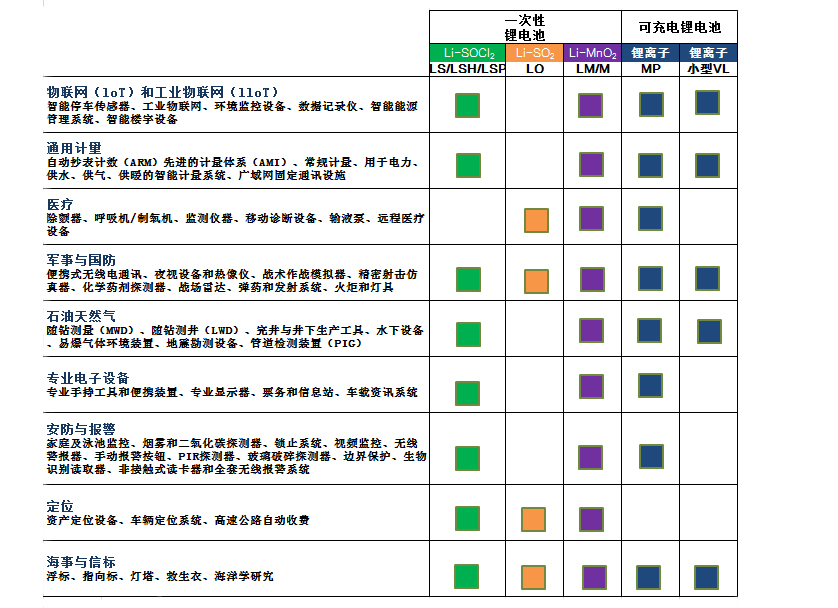
Task: Click purple square in the 专业电子设备 row
Action: (x=592, y=386)
